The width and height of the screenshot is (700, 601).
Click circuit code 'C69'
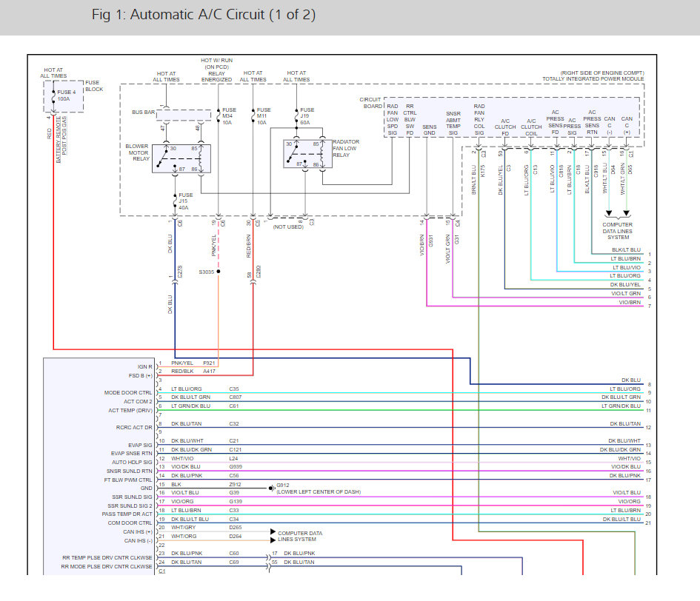[x=234, y=563]
